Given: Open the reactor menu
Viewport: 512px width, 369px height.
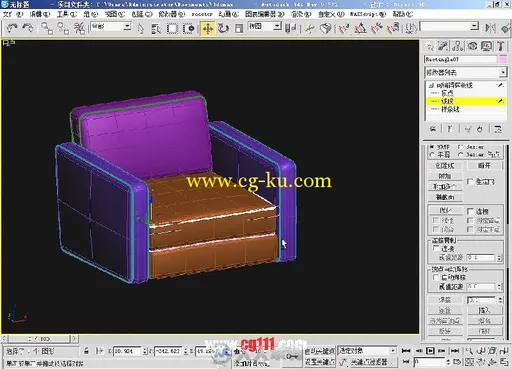Looking at the screenshot, I should pos(202,14).
